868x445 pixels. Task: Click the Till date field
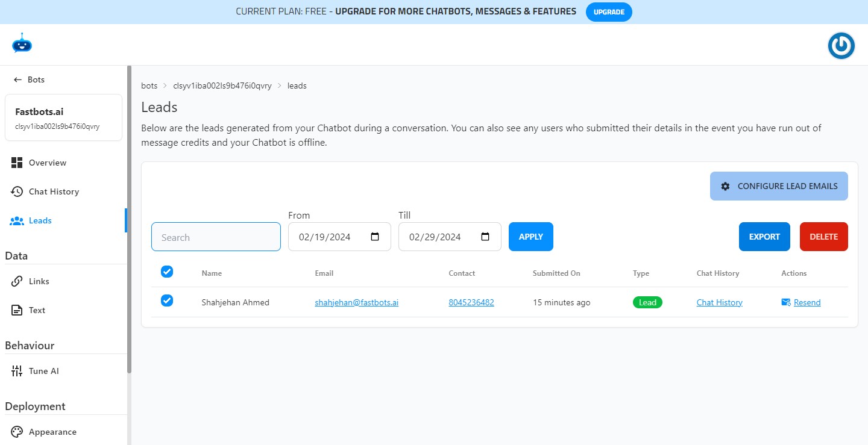(x=450, y=237)
